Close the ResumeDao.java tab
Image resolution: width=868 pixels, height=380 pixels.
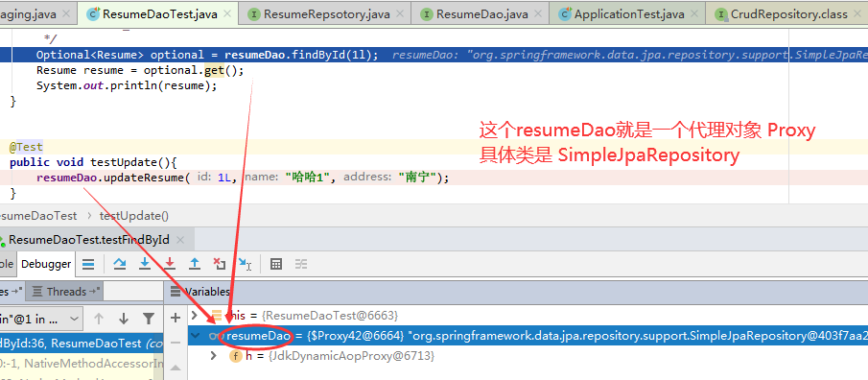pos(539,14)
